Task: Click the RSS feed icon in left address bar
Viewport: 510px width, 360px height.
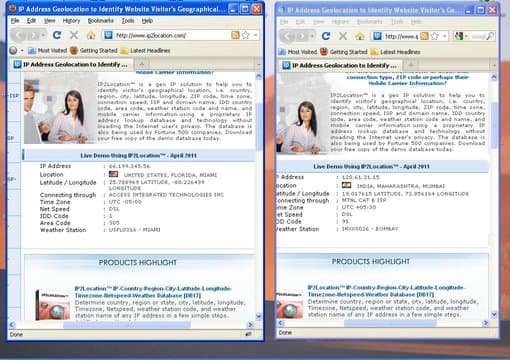Action: tap(235, 35)
